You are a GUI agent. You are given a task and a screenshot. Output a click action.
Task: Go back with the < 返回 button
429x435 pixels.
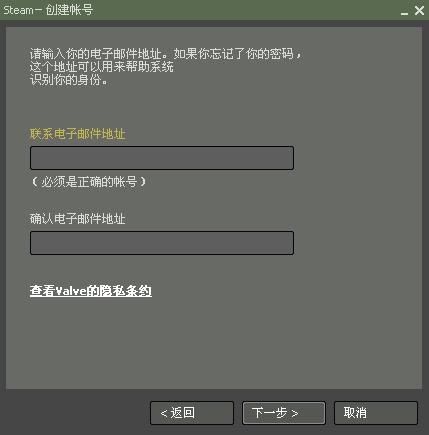coord(192,413)
